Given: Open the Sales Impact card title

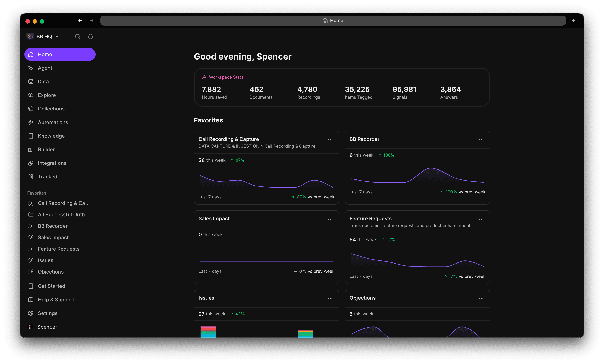Looking at the screenshot, I should (x=214, y=218).
